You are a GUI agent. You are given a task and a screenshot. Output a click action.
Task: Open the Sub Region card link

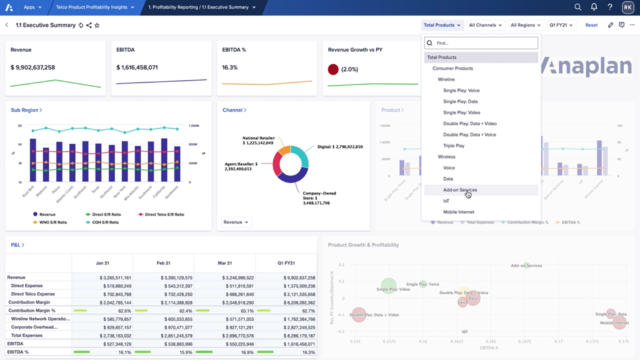click(x=26, y=110)
